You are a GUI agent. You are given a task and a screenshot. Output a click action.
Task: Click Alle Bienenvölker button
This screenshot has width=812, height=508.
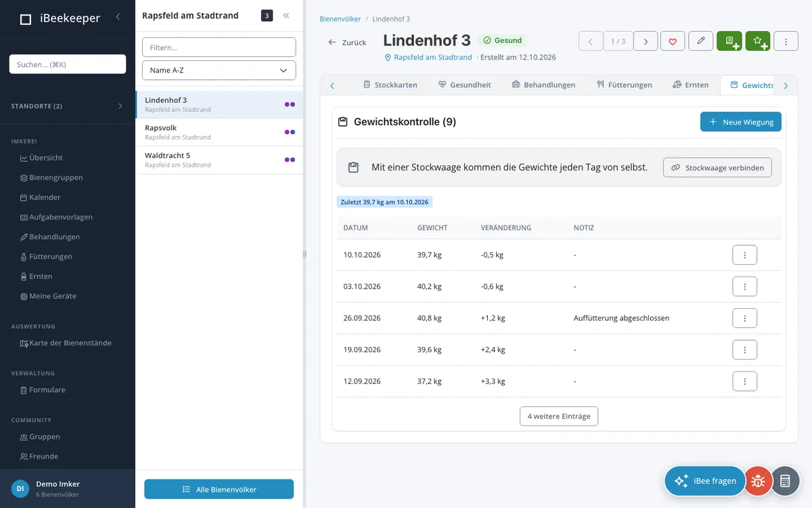point(219,489)
